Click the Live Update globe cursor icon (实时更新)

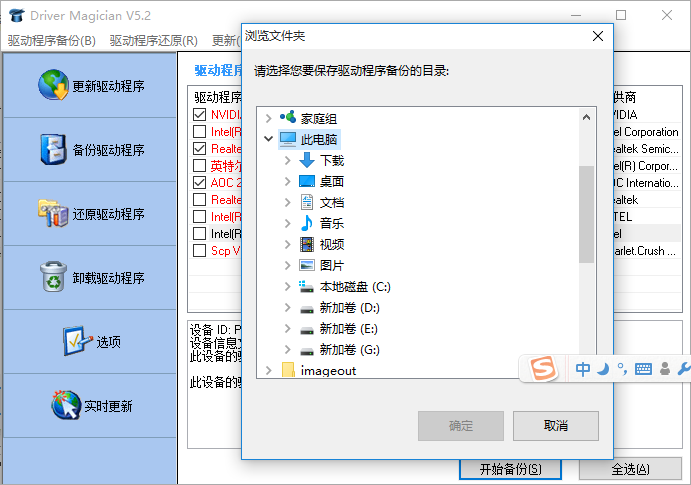66,405
